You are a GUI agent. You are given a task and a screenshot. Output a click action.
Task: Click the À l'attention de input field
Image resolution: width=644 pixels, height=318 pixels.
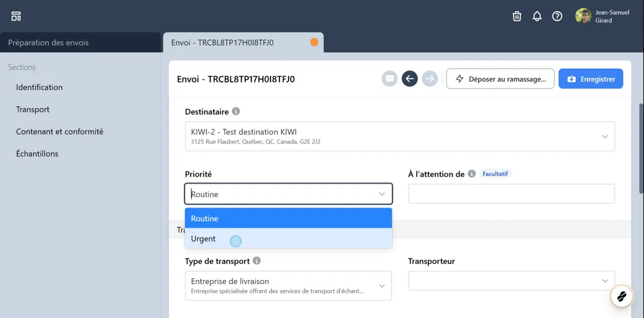[511, 193]
